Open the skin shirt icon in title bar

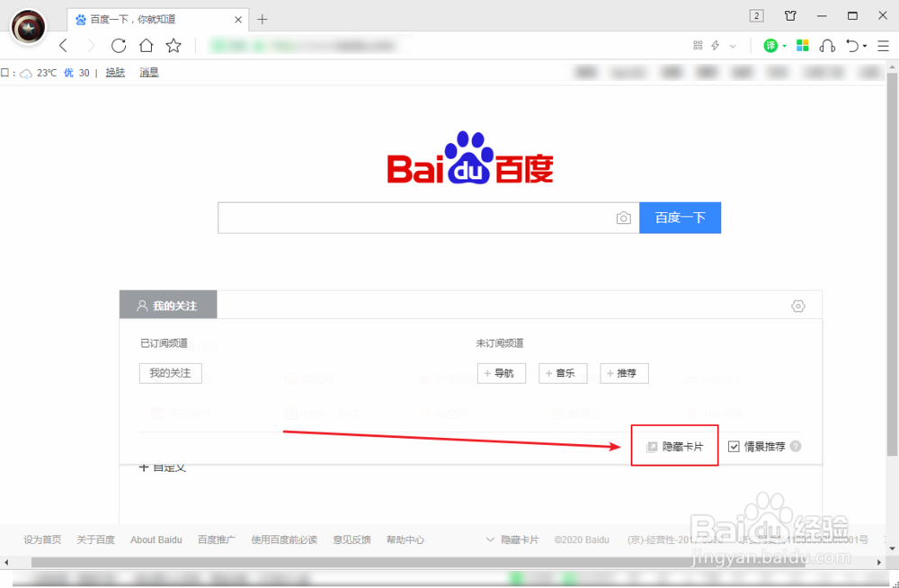point(790,16)
